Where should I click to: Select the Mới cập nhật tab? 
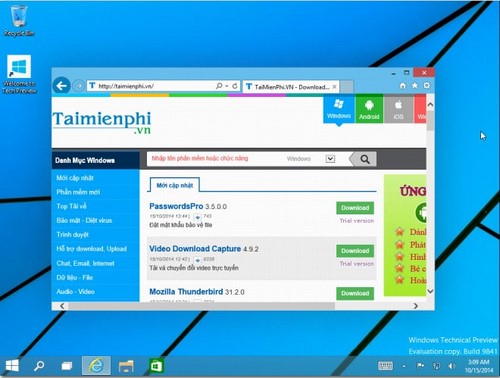point(175,185)
